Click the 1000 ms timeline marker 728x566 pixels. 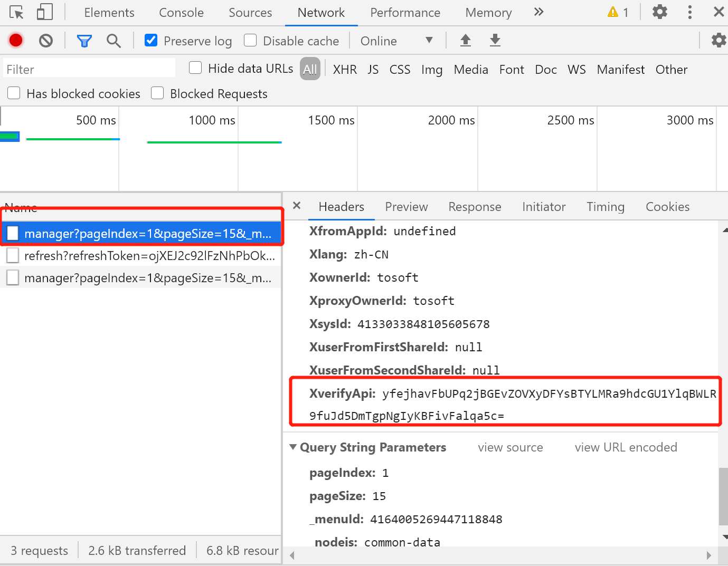point(212,120)
